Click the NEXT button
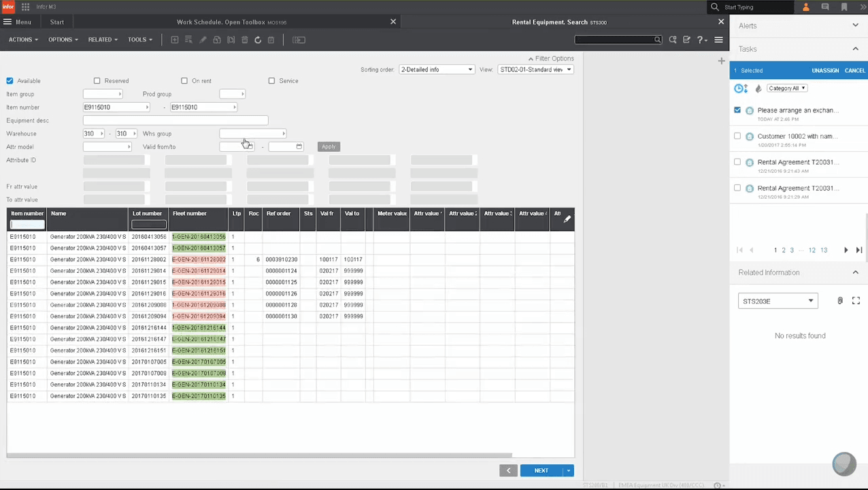Image resolution: width=868 pixels, height=490 pixels. (541, 470)
